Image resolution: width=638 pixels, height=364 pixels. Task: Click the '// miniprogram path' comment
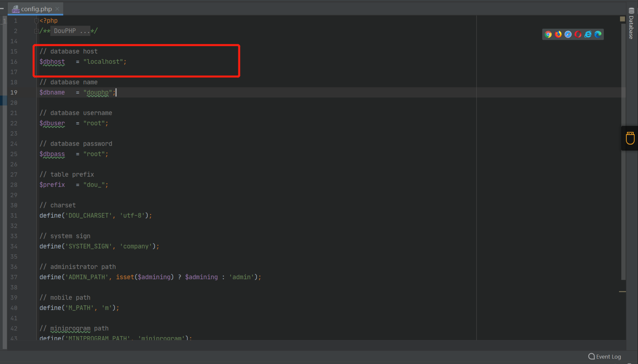coord(74,328)
